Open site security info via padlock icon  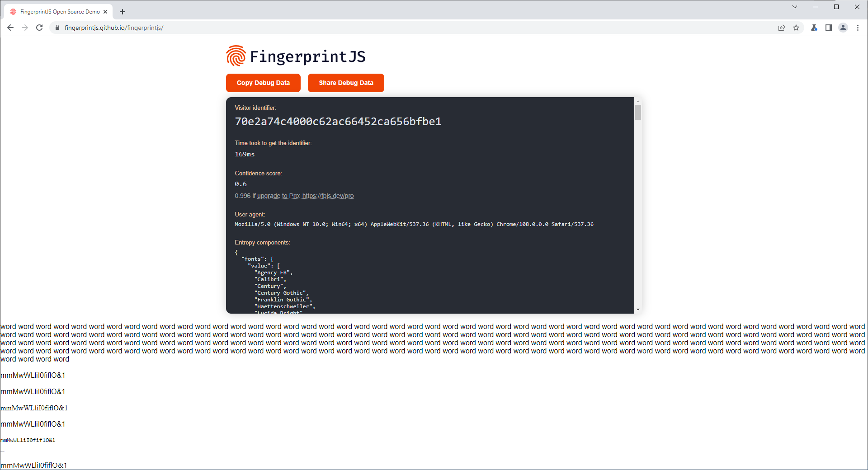pyautogui.click(x=57, y=28)
